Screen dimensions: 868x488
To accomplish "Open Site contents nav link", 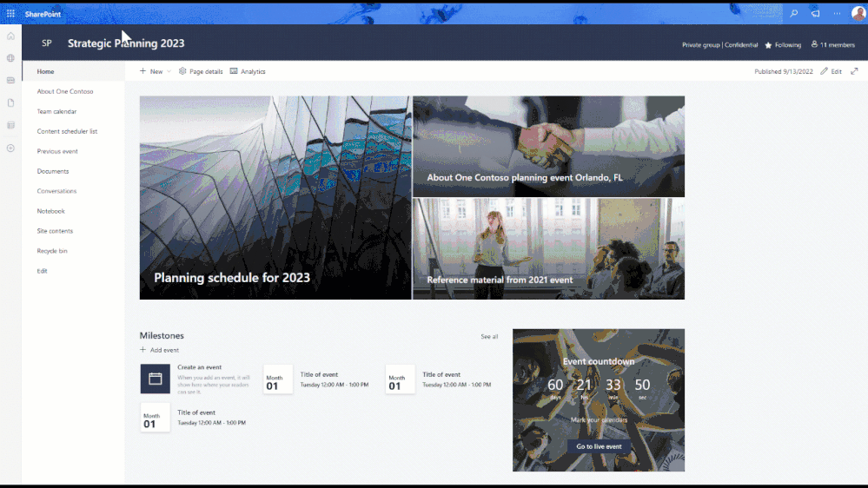I will point(55,231).
